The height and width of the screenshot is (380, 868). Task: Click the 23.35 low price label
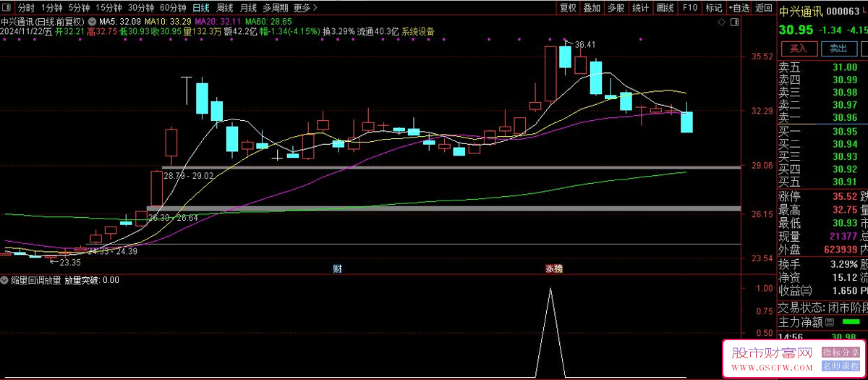(70, 263)
